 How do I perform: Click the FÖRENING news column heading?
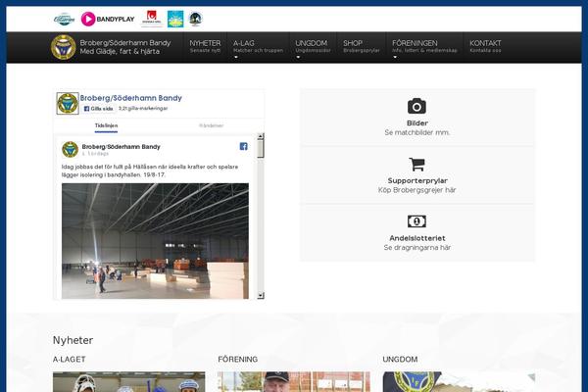click(x=238, y=360)
